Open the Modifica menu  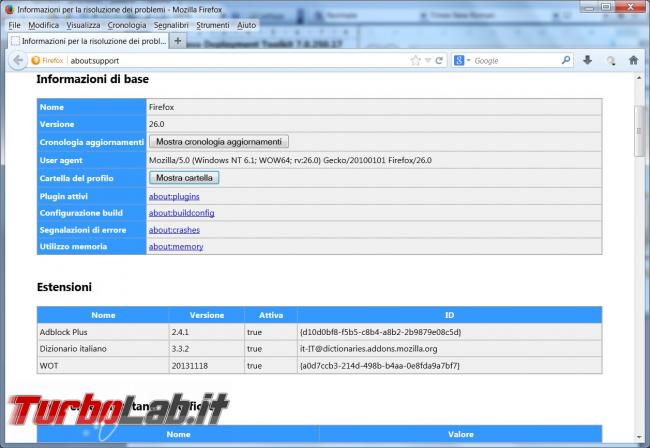44,25
